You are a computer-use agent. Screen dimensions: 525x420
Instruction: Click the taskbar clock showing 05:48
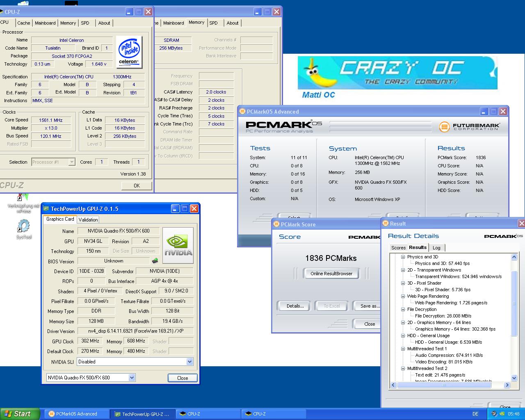513,414
